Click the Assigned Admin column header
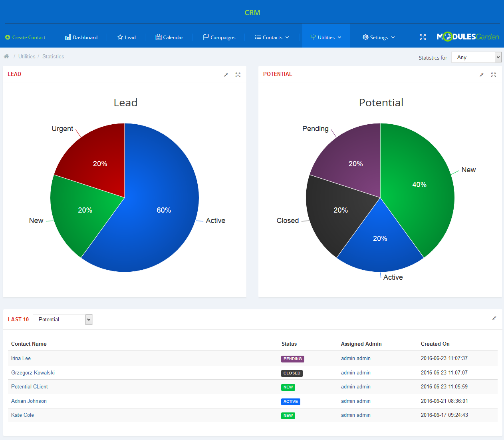 pos(361,344)
